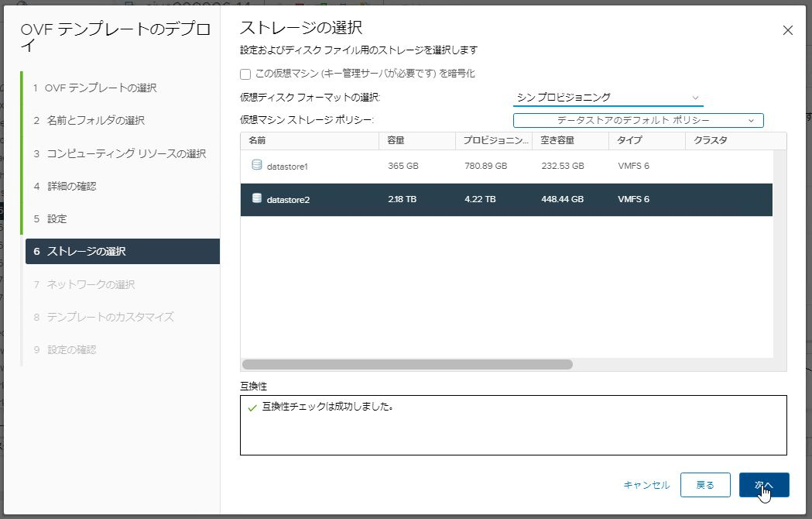Open the VM storage policy dropdown
812x519 pixels.
point(638,120)
